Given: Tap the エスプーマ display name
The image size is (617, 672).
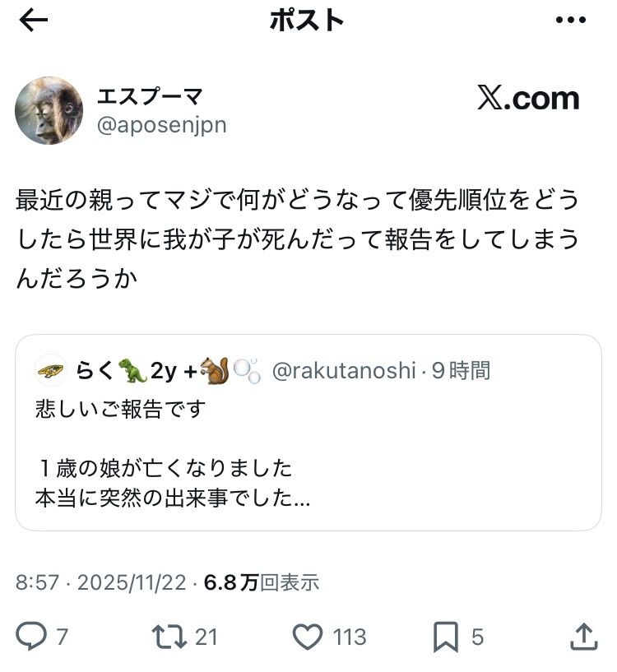Looking at the screenshot, I should tap(150, 97).
